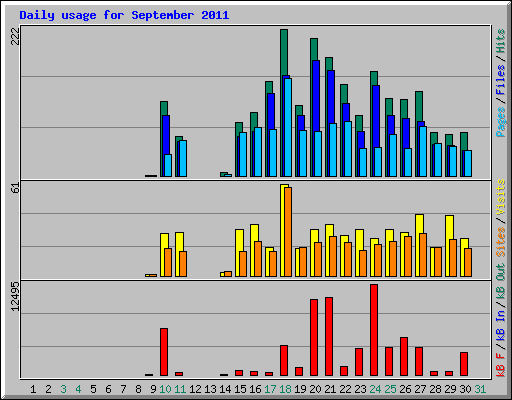This screenshot has height=400, width=512.
Task: Select day label '16' on the x-axis
Action: coord(255,389)
